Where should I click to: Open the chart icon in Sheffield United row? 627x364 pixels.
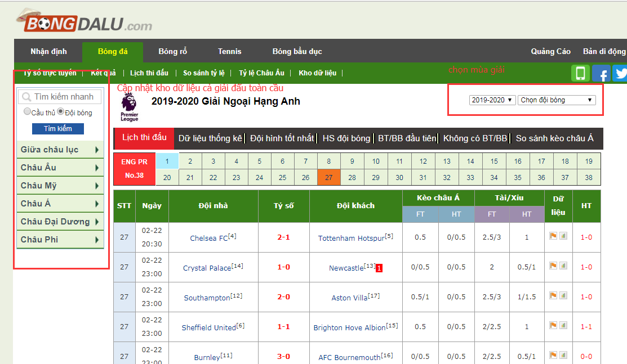(x=563, y=325)
